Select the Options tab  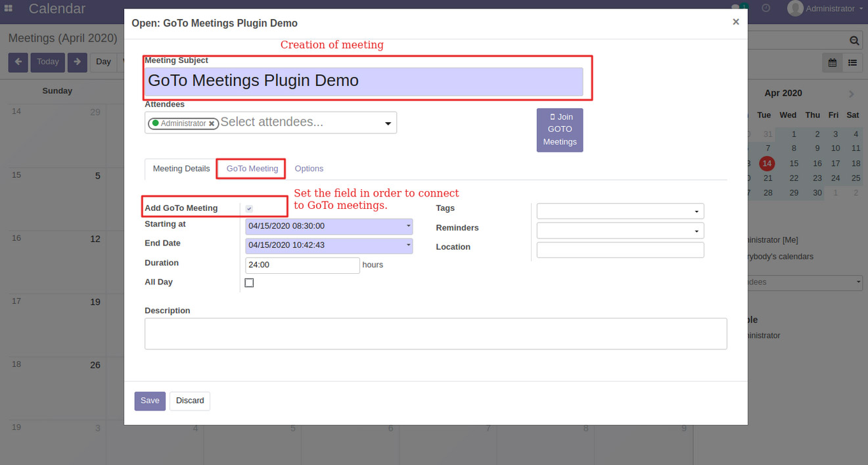point(309,169)
